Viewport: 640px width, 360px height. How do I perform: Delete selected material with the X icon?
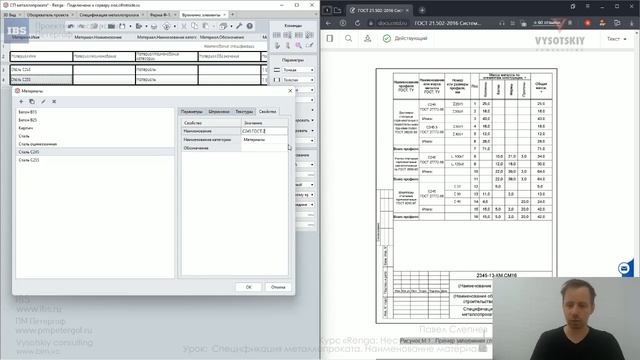(x=54, y=102)
